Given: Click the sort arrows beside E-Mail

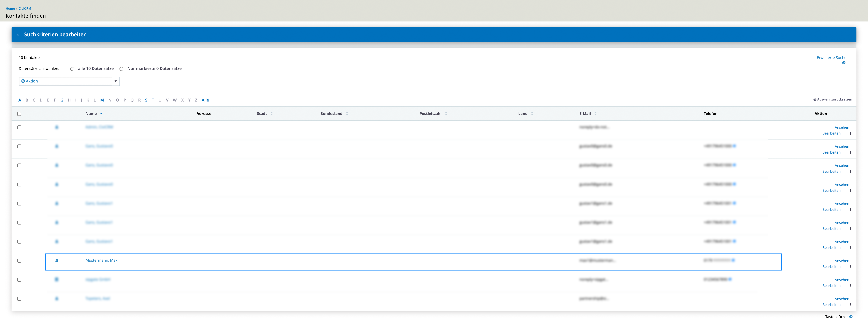Looking at the screenshot, I should click(595, 113).
